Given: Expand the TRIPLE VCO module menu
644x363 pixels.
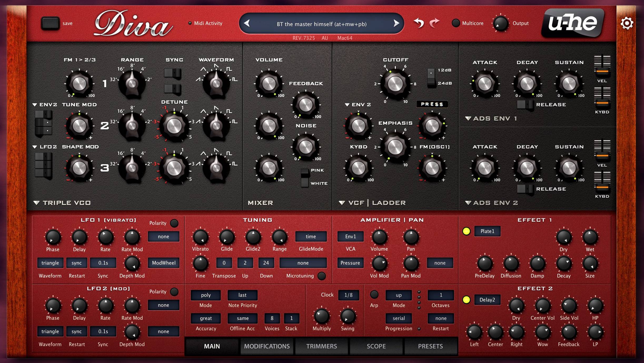Looking at the screenshot, I should (x=37, y=203).
